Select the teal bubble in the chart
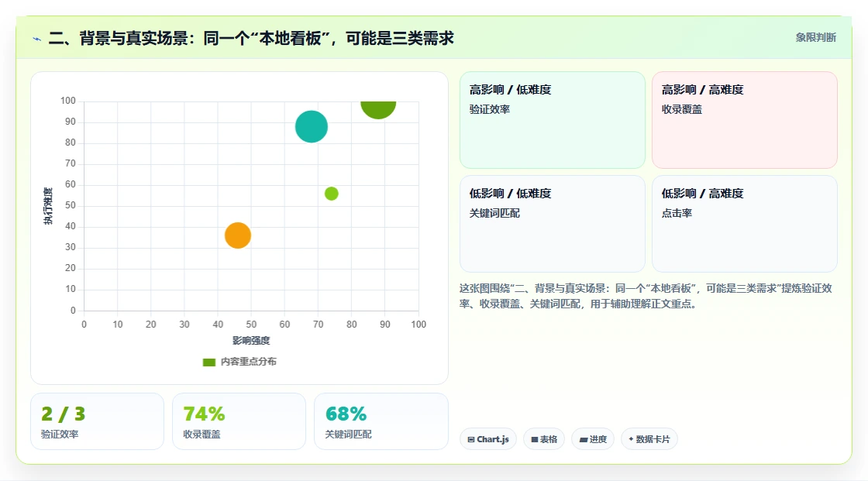This screenshot has height=481, width=868. coord(311,127)
